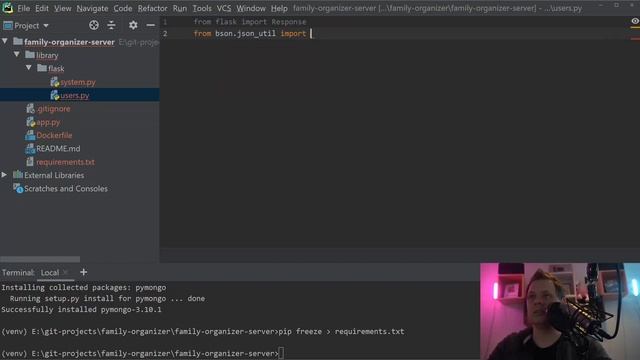Image resolution: width=640 pixels, height=360 pixels.
Task: Click the PyCharm application logo icon
Action: (x=7, y=8)
